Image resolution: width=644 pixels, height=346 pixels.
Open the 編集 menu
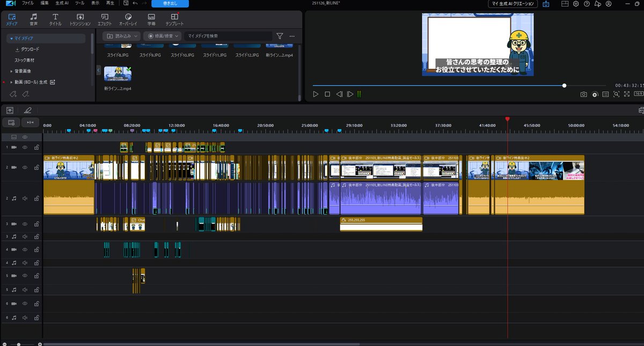pos(45,3)
